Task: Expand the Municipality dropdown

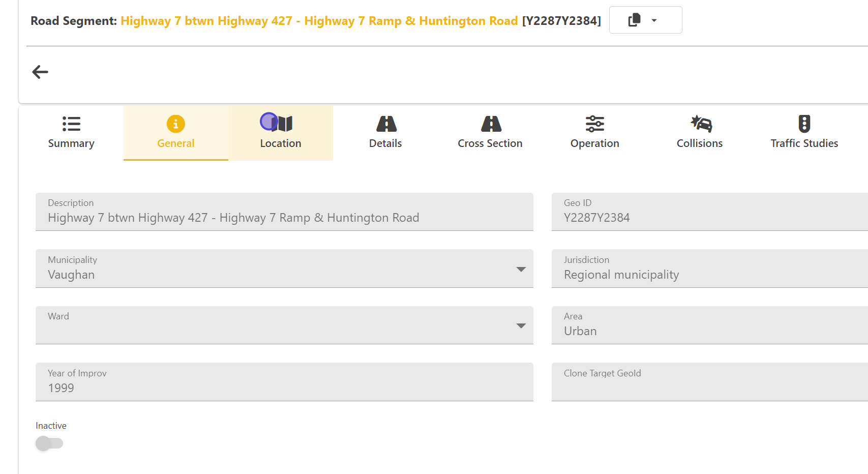Action: [521, 269]
